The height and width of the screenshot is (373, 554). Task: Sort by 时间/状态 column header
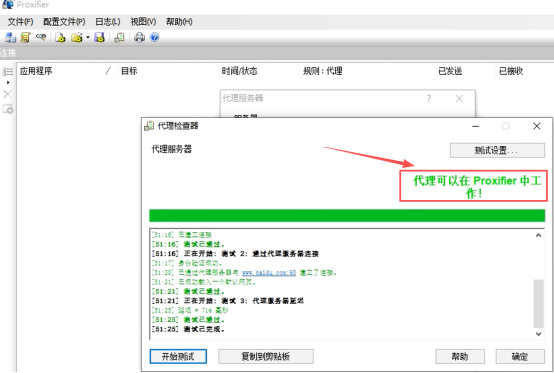click(239, 71)
